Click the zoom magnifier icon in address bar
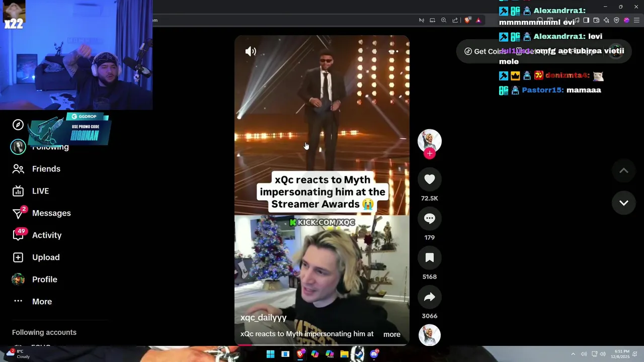 [x=444, y=20]
